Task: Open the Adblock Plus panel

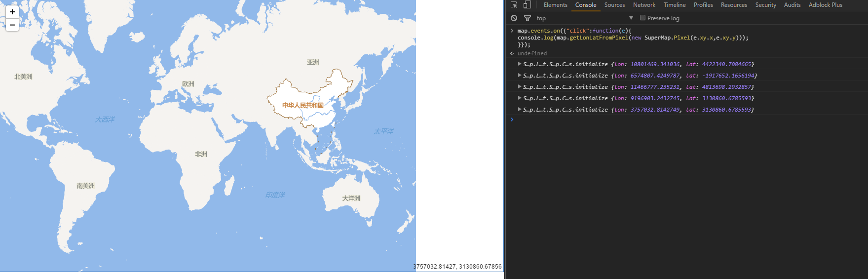Action: click(x=825, y=5)
